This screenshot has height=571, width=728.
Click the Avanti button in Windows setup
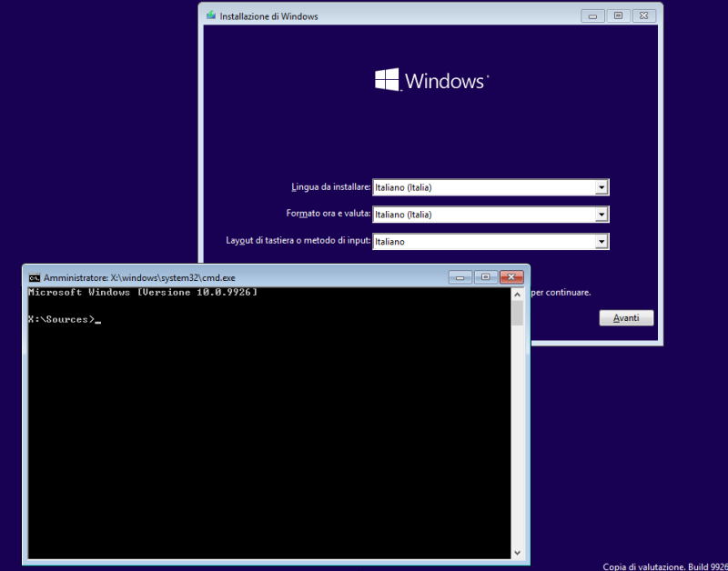pos(626,317)
